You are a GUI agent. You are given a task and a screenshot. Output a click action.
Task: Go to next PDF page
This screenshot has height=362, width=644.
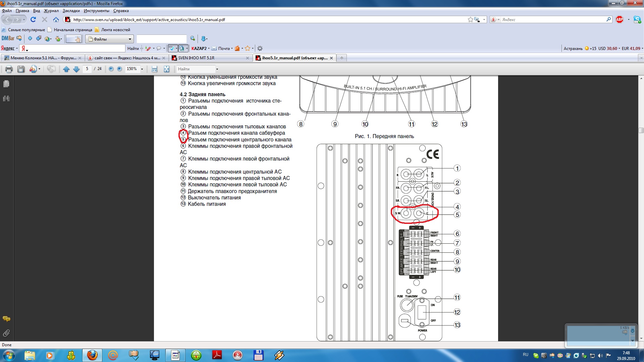tap(76, 69)
